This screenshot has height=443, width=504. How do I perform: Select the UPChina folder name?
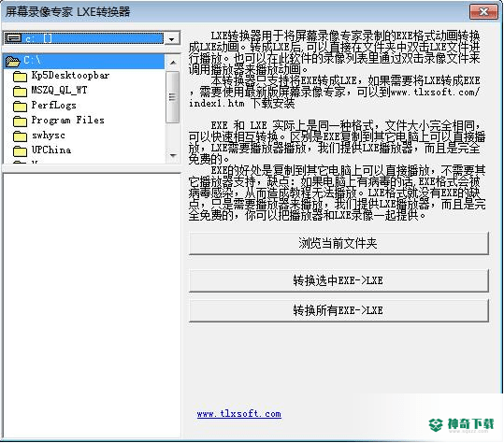coord(51,150)
